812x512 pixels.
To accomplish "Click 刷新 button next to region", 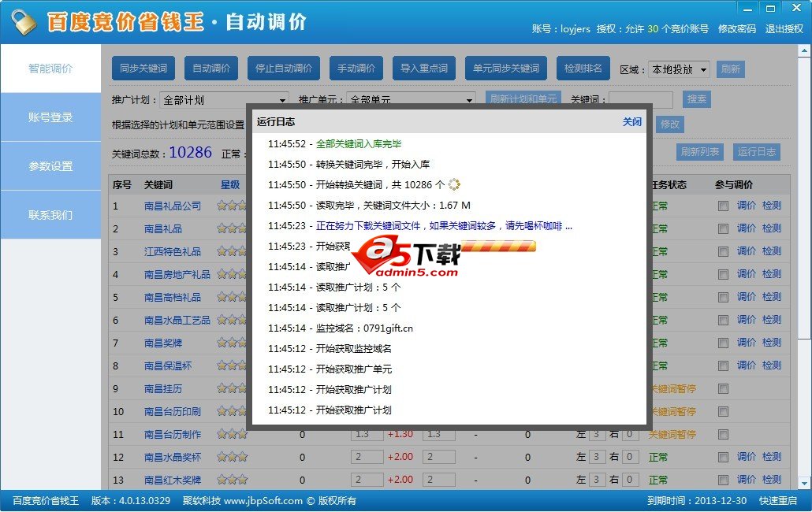I will pyautogui.click(x=731, y=69).
